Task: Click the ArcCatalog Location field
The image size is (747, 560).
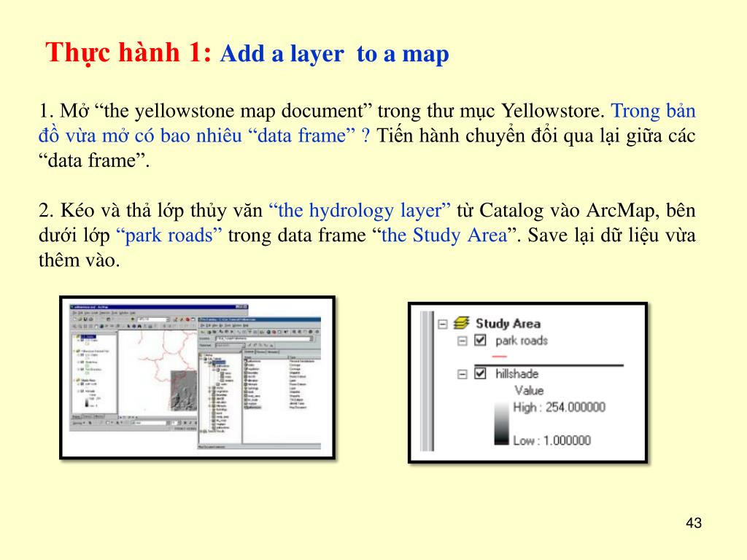Action: coord(265,338)
